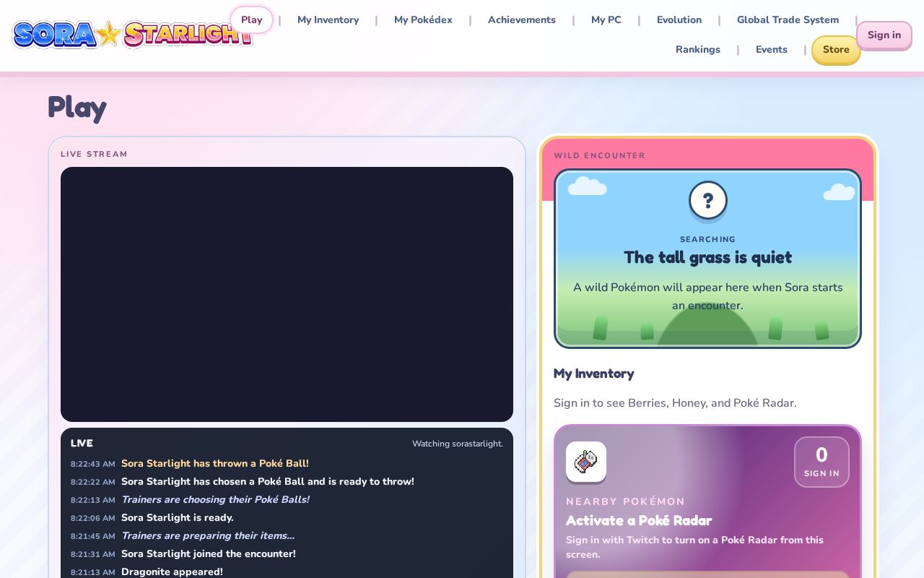Open the Events page

772,49
